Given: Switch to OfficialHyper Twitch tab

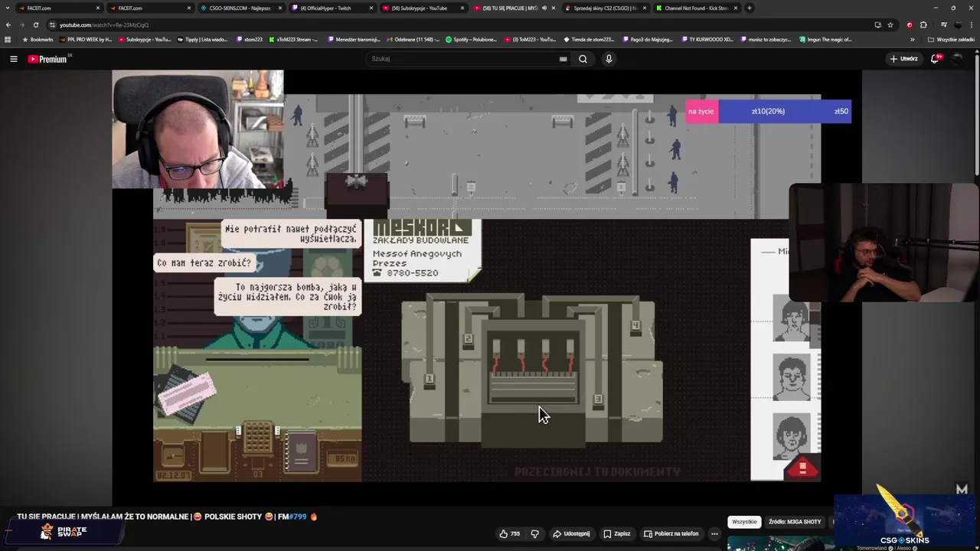Looking at the screenshot, I should (x=331, y=8).
